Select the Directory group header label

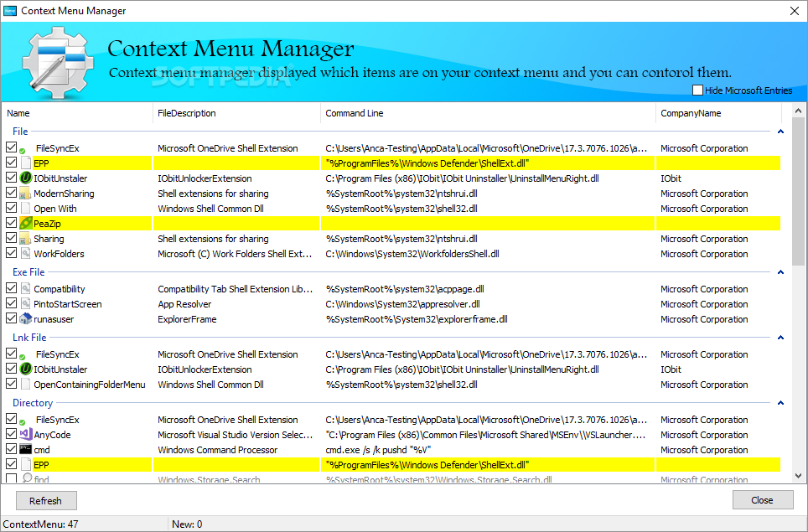pos(33,403)
